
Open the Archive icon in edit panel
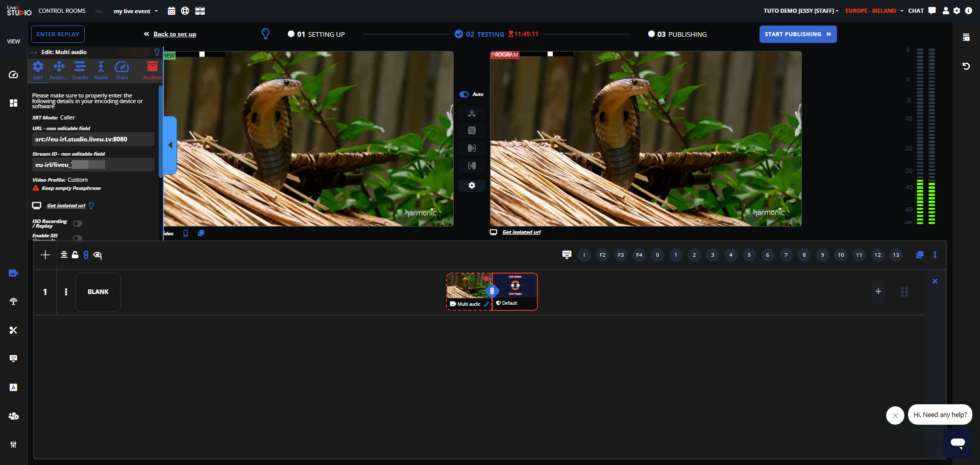152,70
